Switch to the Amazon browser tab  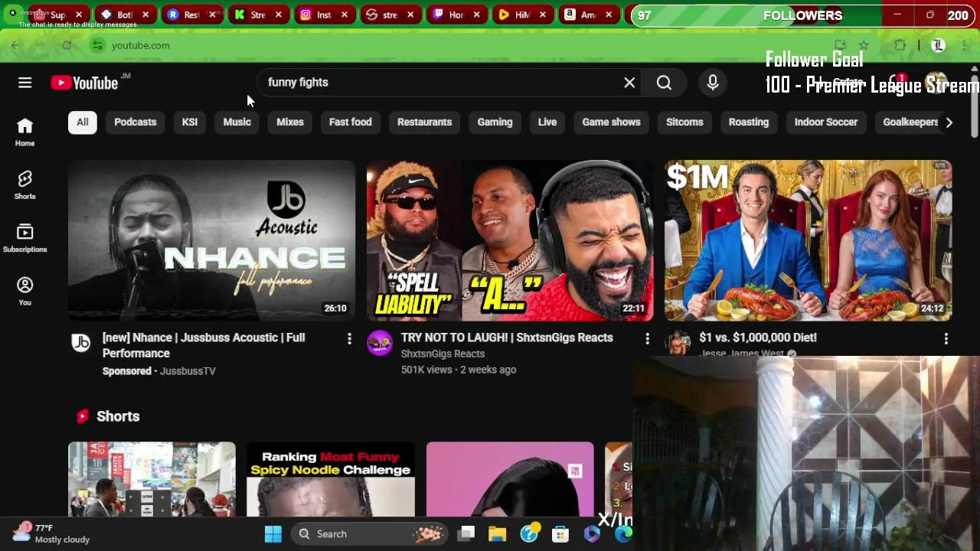587,15
